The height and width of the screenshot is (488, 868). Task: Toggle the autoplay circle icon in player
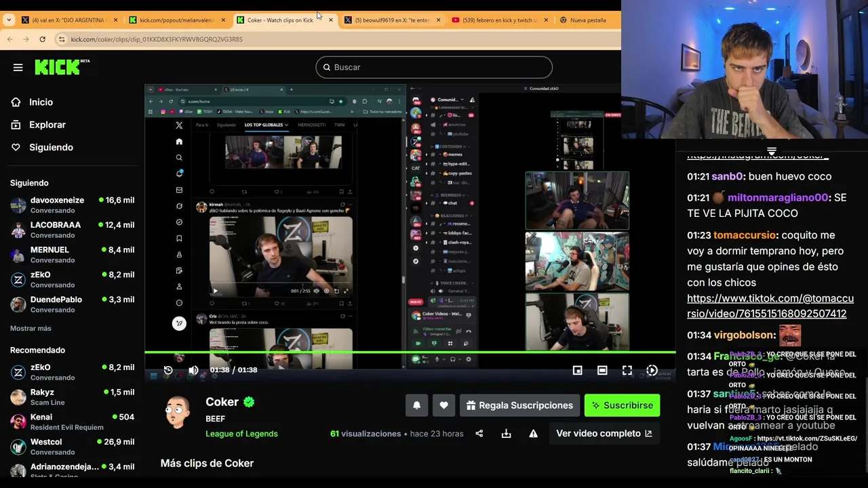click(x=652, y=370)
